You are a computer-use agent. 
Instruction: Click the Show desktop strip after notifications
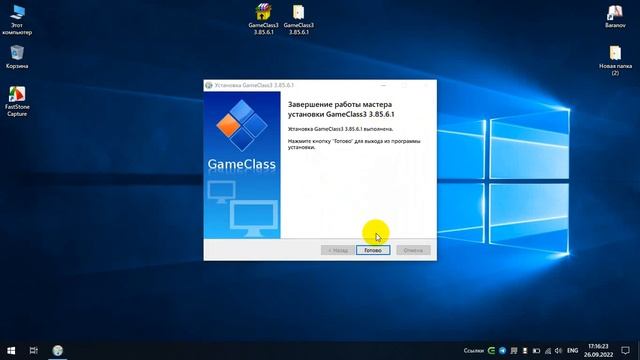(x=638, y=351)
